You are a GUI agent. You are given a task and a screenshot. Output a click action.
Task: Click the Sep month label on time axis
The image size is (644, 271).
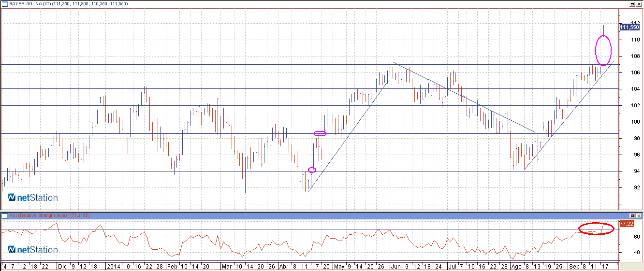pyautogui.click(x=574, y=266)
